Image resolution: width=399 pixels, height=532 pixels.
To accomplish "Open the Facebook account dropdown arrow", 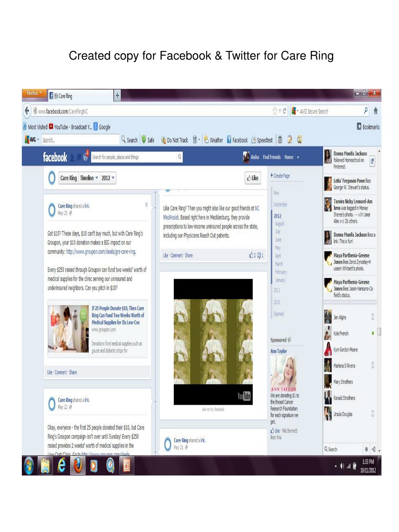I will click(x=298, y=157).
